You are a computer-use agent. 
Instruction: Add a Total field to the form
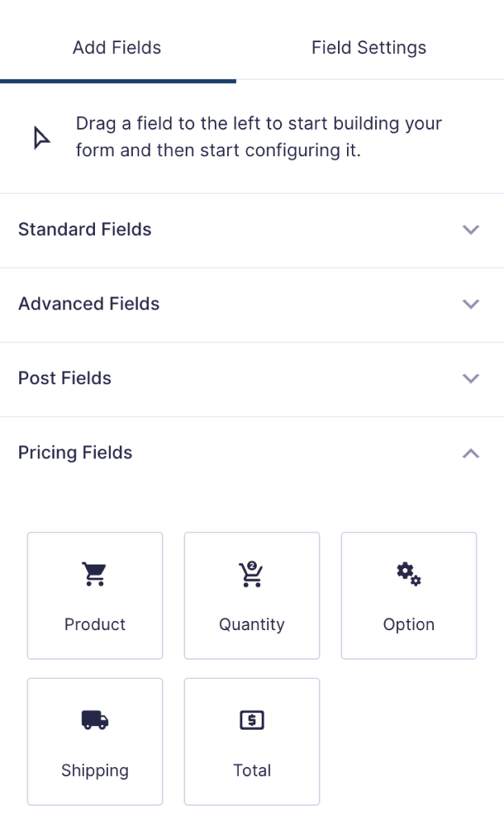[251, 741]
